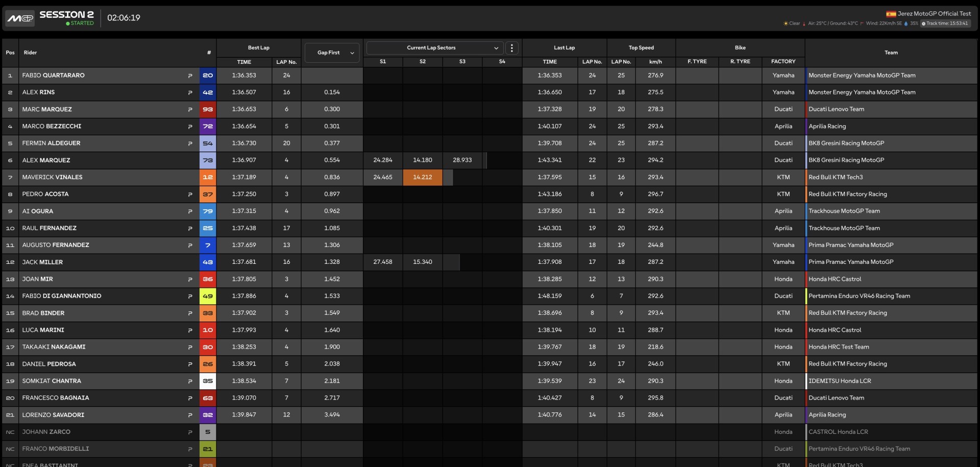
Task: Click the Best Lap column header
Action: point(259,48)
